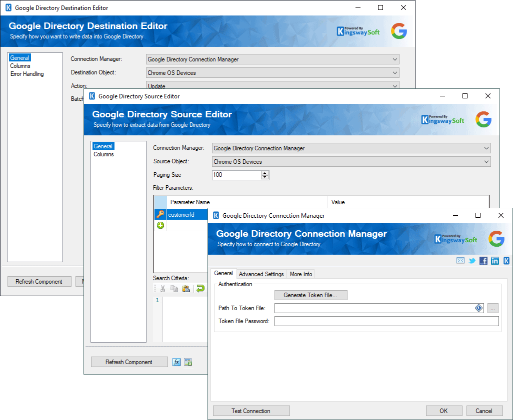Open the Facebook icon in Connection Manager
513x420 pixels.
[x=483, y=261]
